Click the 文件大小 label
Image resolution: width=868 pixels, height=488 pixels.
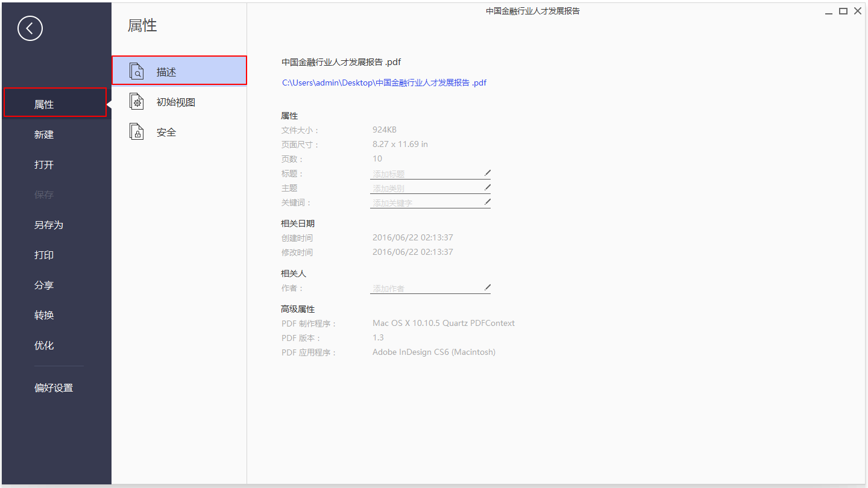(300, 130)
